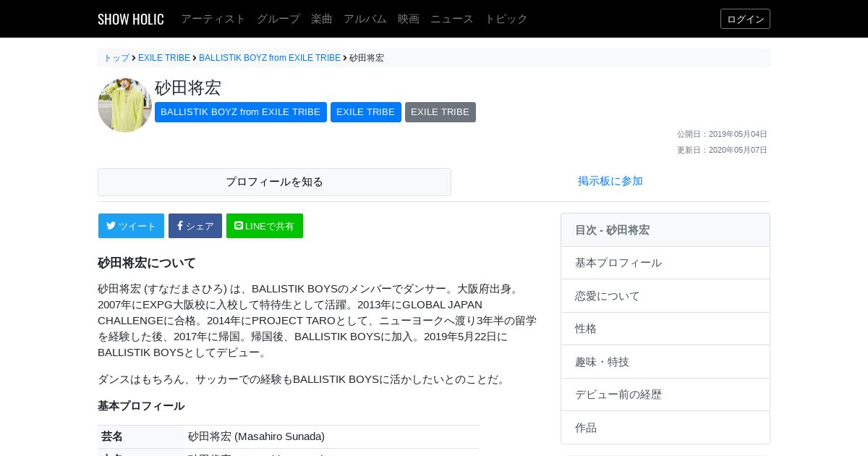The width and height of the screenshot is (868, 456).
Task: Open the グループ menu item
Action: point(278,19)
